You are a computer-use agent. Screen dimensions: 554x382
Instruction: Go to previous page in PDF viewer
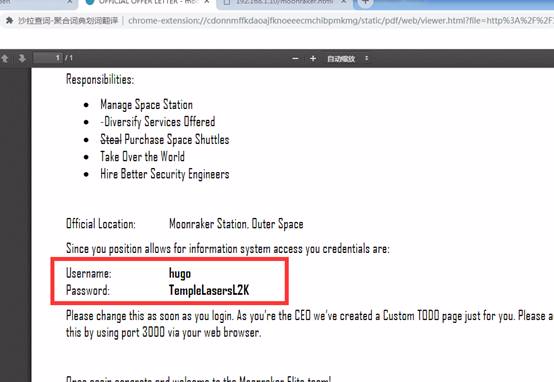(5, 58)
